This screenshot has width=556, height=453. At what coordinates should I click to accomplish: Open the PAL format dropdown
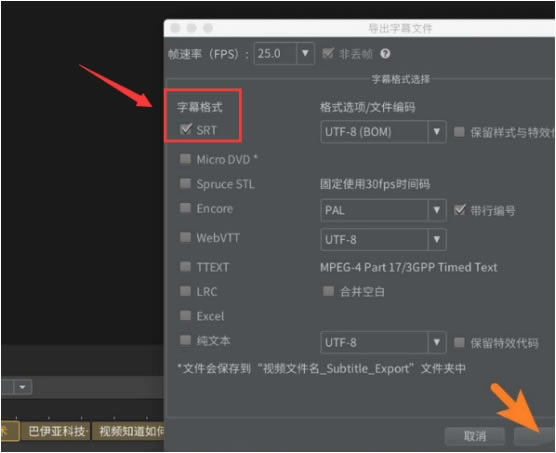pos(437,210)
